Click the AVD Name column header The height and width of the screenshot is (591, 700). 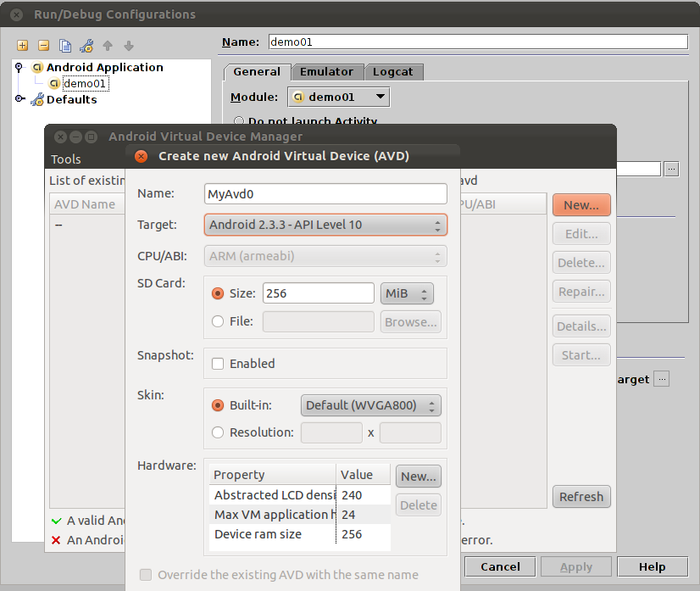click(x=87, y=204)
